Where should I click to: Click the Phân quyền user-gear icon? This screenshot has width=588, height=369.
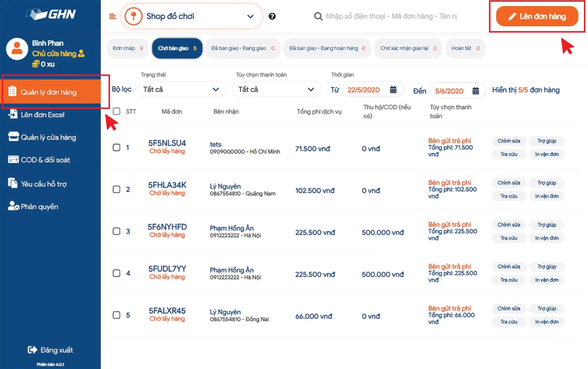[x=13, y=206]
